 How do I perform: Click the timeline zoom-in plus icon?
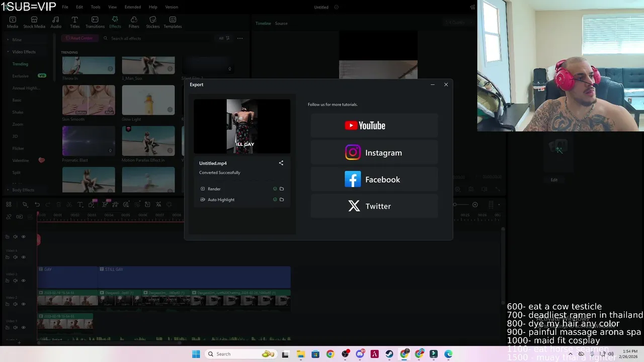475,205
